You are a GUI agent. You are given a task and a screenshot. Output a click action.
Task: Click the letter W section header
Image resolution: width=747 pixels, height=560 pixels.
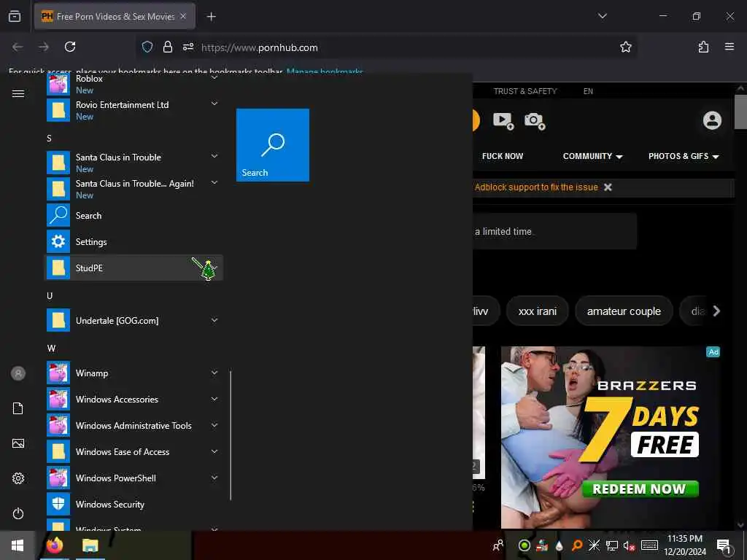coord(51,348)
